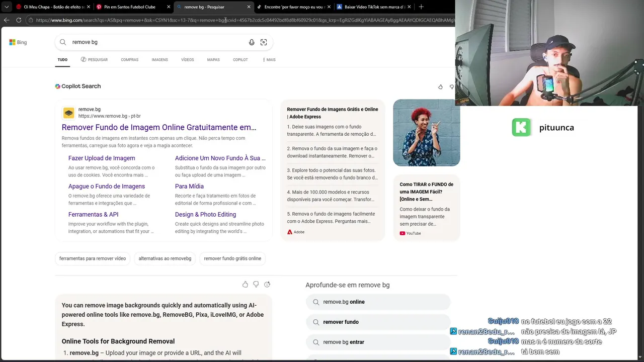This screenshot has height=362, width=644.
Task: Open visual search camera icon
Action: click(x=264, y=42)
